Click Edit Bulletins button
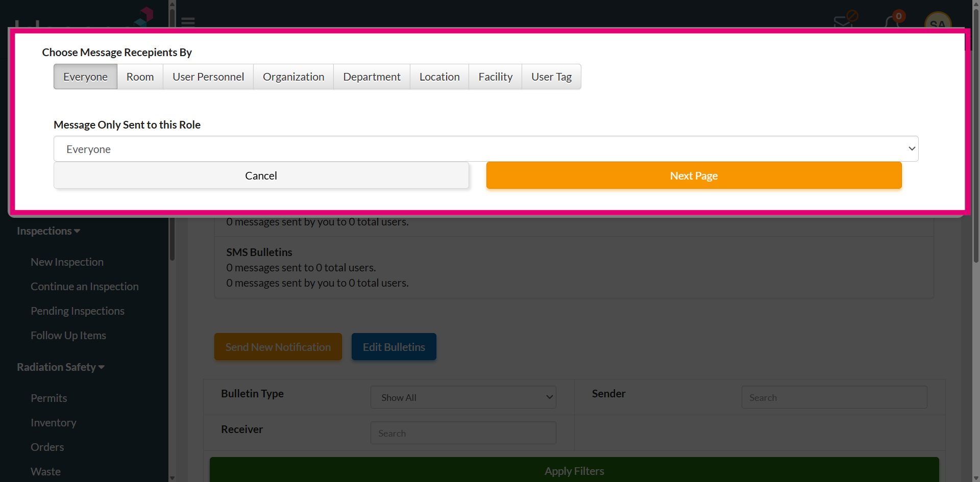Viewport: 980px width, 482px height. click(394, 347)
